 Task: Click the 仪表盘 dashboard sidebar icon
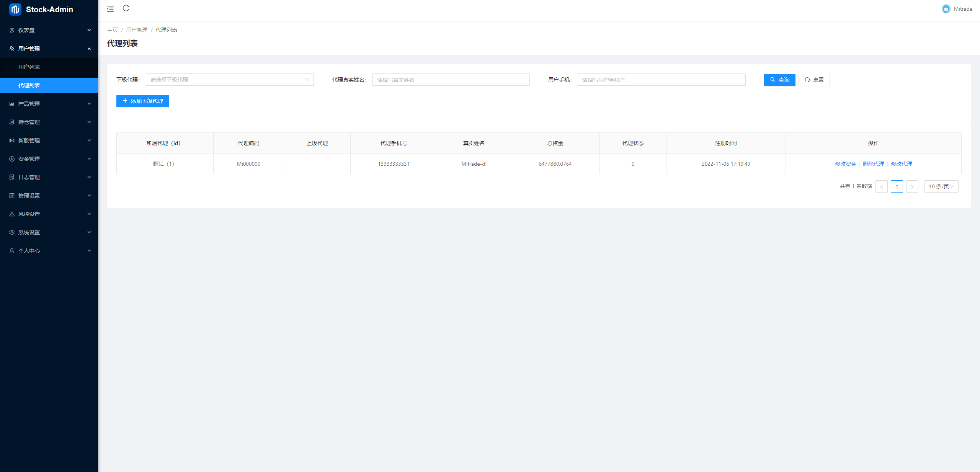click(x=12, y=30)
